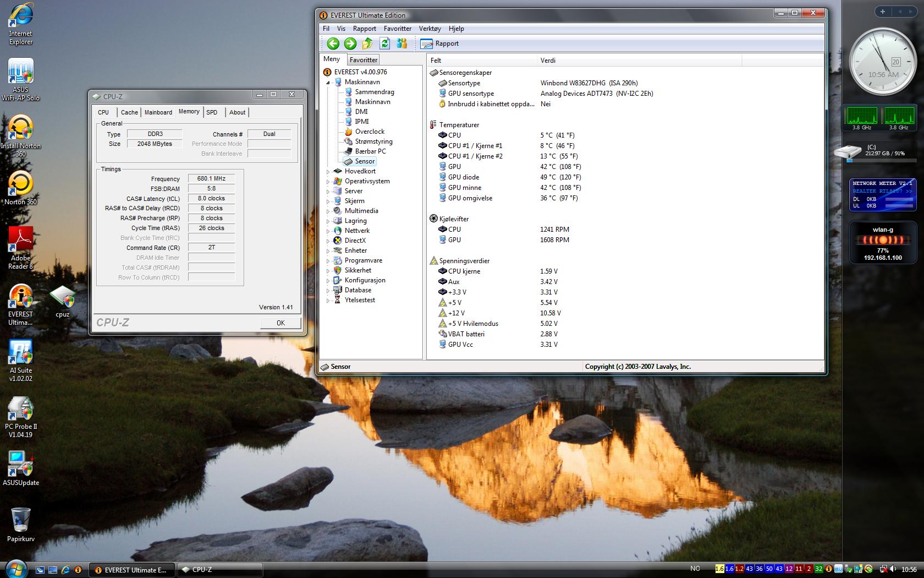
Task: Select the Overclock tree item
Action: pyautogui.click(x=370, y=132)
